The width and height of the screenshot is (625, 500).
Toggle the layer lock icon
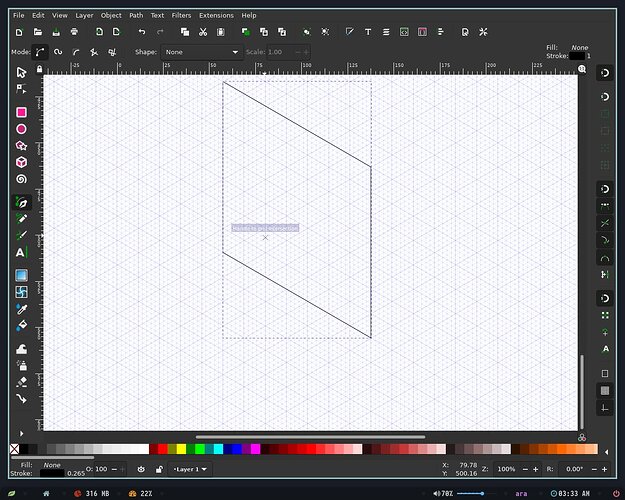tap(159, 469)
